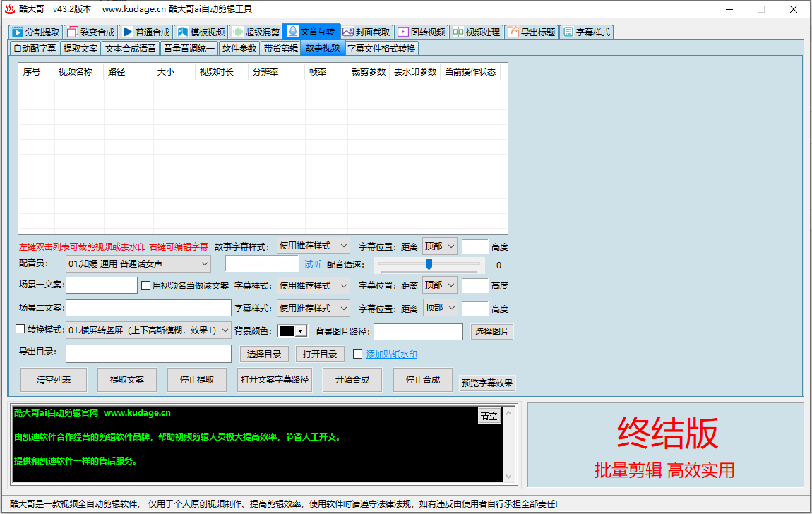The image size is (812, 514).
Task: Open the 封面截取 image icon tab
Action: 347,32
